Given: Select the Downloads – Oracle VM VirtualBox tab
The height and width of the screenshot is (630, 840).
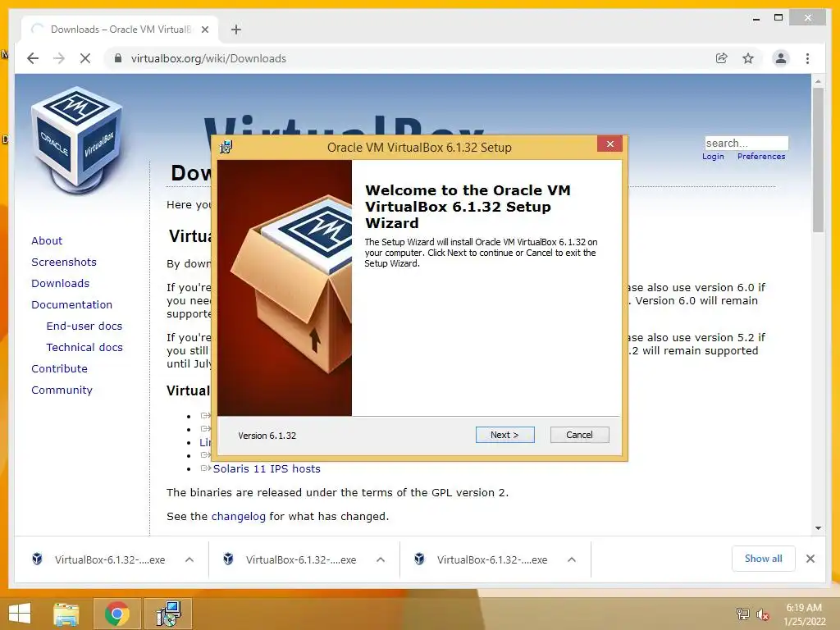Looking at the screenshot, I should pyautogui.click(x=120, y=30).
